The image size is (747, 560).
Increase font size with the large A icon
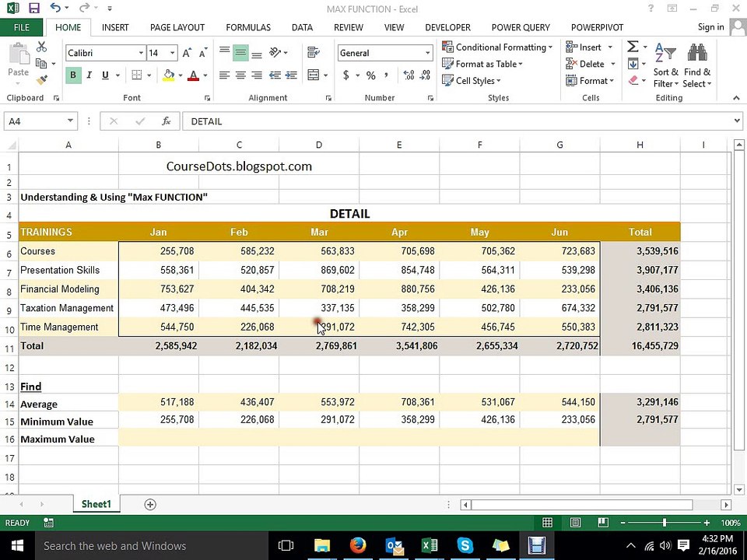(x=188, y=53)
